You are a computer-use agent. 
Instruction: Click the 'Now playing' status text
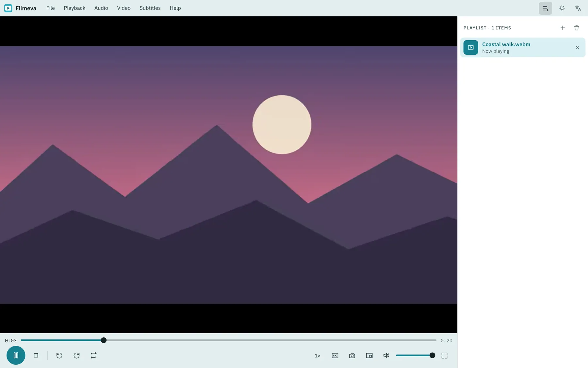[496, 51]
